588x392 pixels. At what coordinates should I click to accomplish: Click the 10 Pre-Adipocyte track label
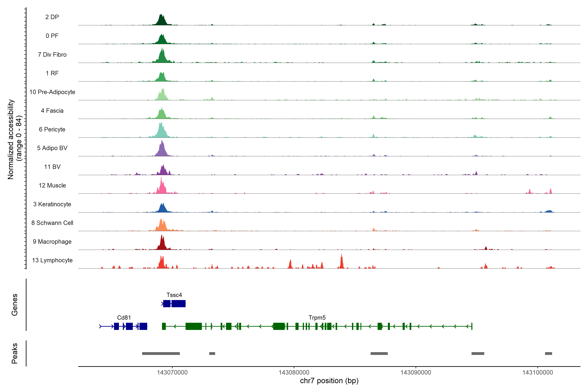pyautogui.click(x=52, y=92)
